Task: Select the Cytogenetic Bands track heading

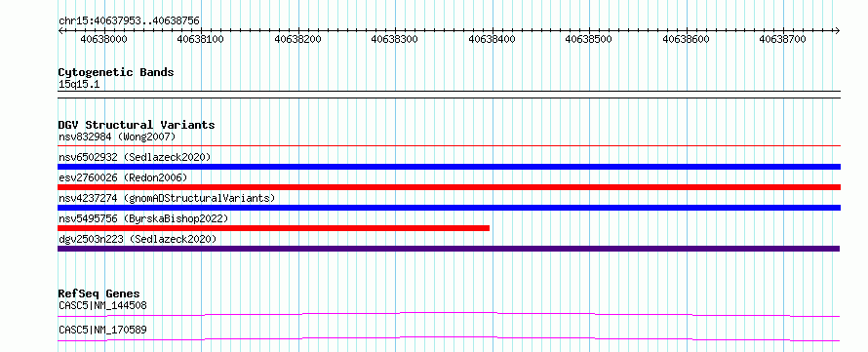Action: click(116, 72)
